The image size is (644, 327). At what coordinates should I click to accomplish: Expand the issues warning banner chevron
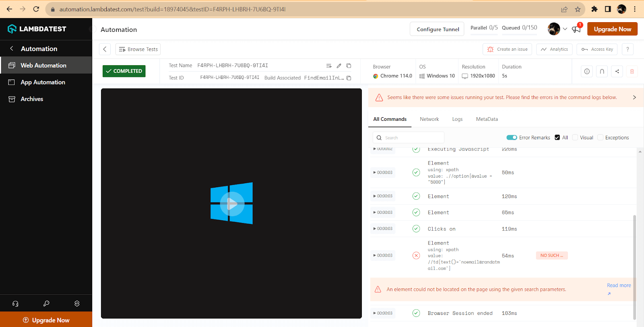click(634, 97)
